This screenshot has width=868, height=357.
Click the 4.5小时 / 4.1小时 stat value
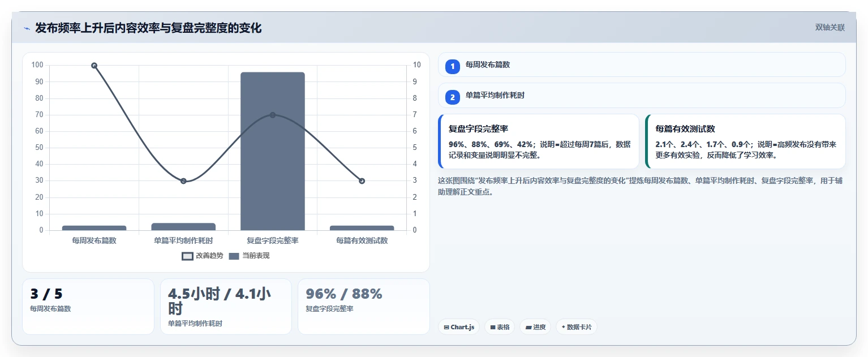point(219,301)
